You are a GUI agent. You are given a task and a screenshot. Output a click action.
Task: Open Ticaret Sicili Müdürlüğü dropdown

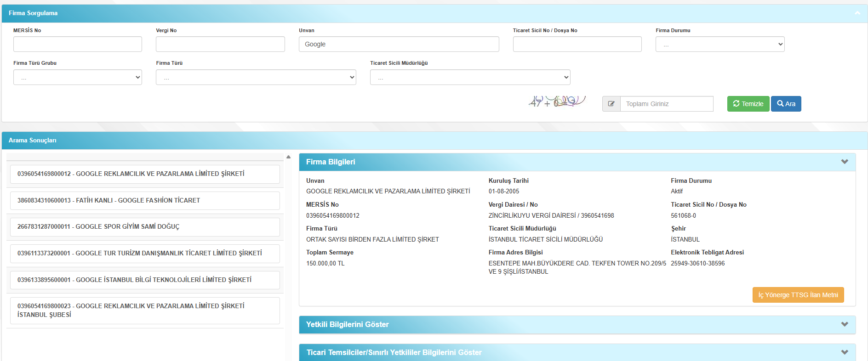click(x=470, y=77)
